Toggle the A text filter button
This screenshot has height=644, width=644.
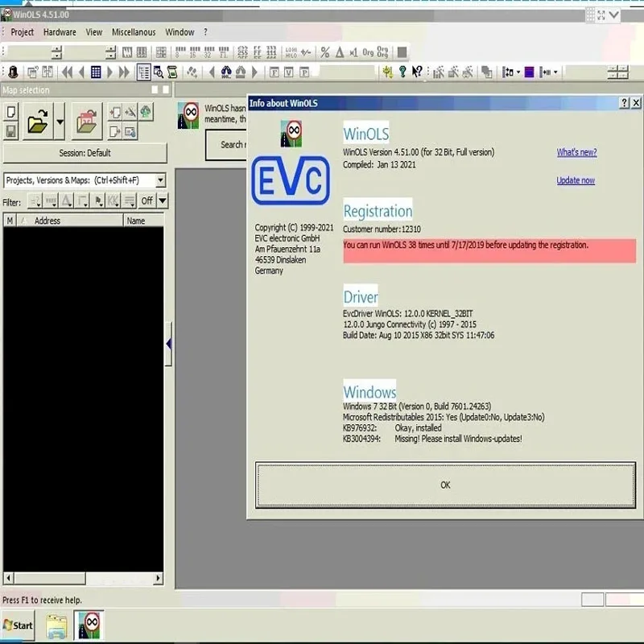pos(67,200)
